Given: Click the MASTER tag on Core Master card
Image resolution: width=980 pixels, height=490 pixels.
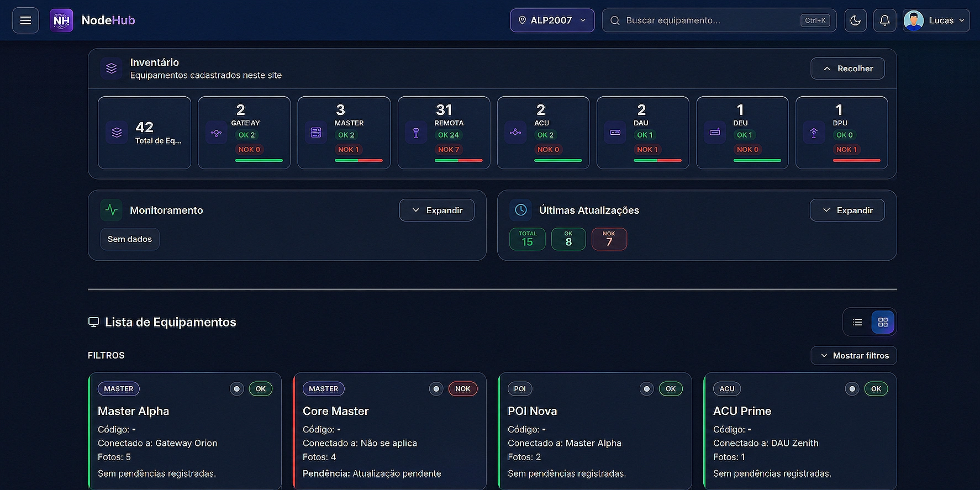Looking at the screenshot, I should (324, 389).
